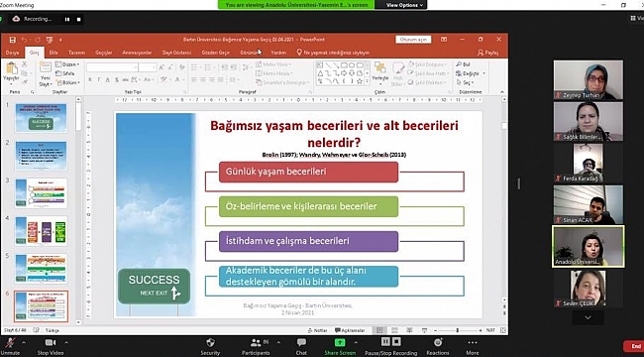Click the Undo icon in PowerPoint
The image size is (644, 357).
click(x=24, y=40)
